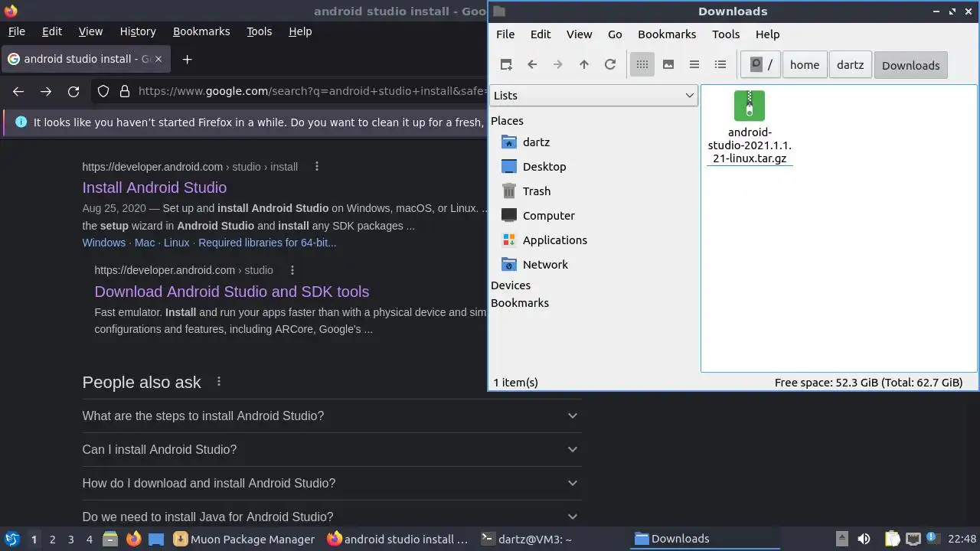Image resolution: width=980 pixels, height=551 pixels.
Task: Expand 'Do we need to install Java' question
Action: tap(332, 517)
